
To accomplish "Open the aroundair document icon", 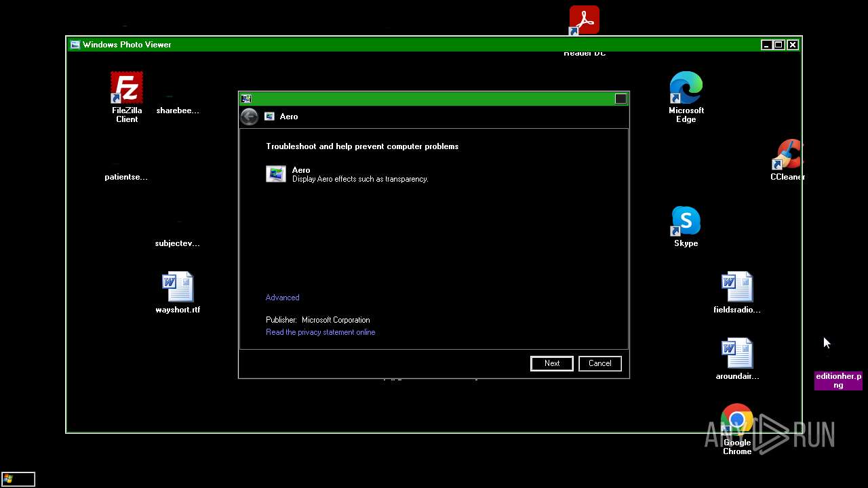I will click(x=736, y=353).
